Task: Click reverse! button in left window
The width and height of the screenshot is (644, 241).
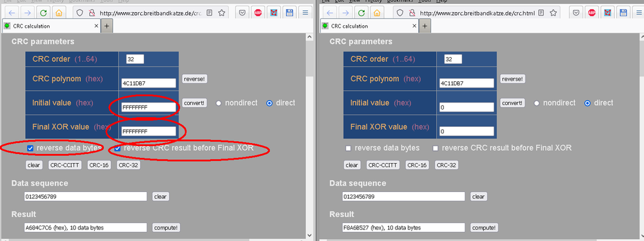Action: coord(195,79)
